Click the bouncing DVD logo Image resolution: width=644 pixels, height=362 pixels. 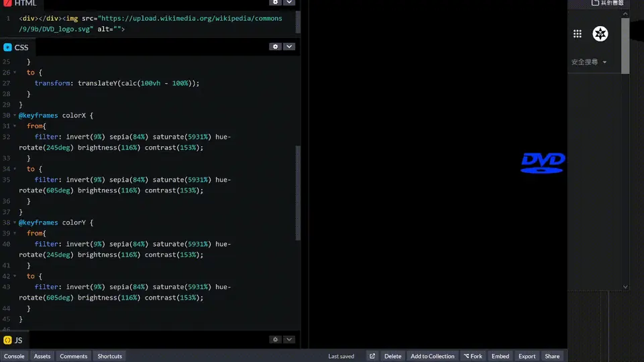(543, 162)
